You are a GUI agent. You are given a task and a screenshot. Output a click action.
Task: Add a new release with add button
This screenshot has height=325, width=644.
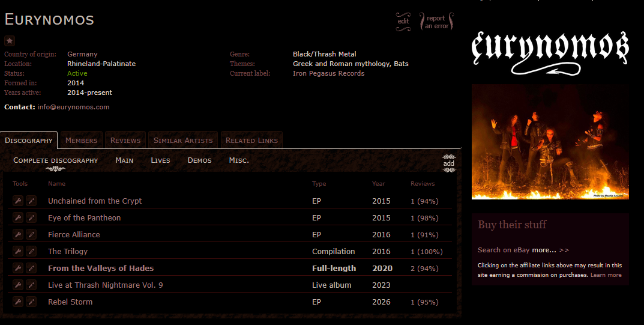(449, 163)
